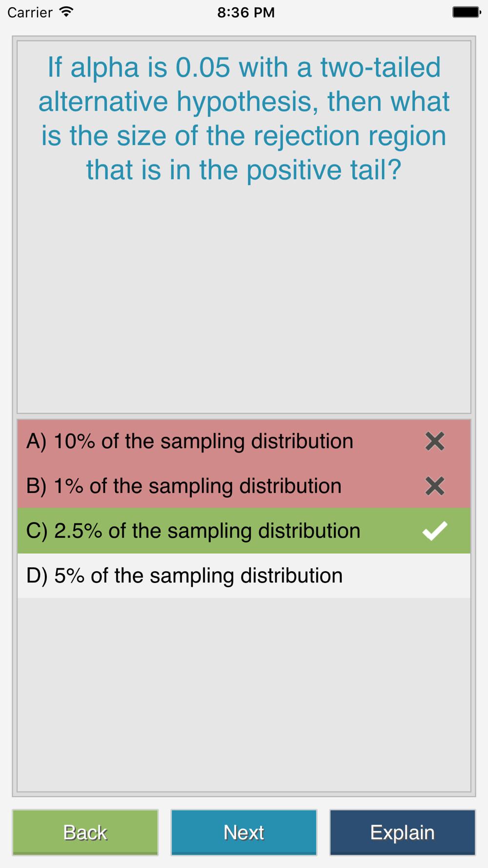Viewport: 488px width, 868px height.
Task: Return with the Back button
Action: click(85, 832)
